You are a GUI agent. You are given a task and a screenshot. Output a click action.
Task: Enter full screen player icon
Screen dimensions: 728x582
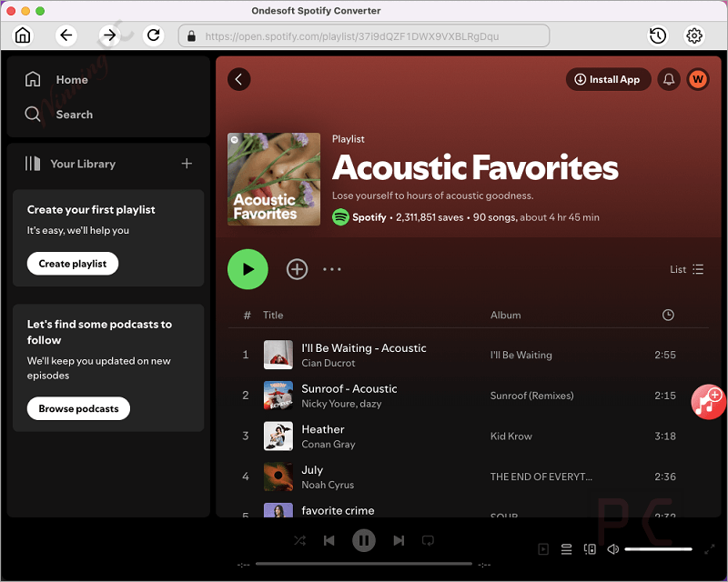point(710,549)
